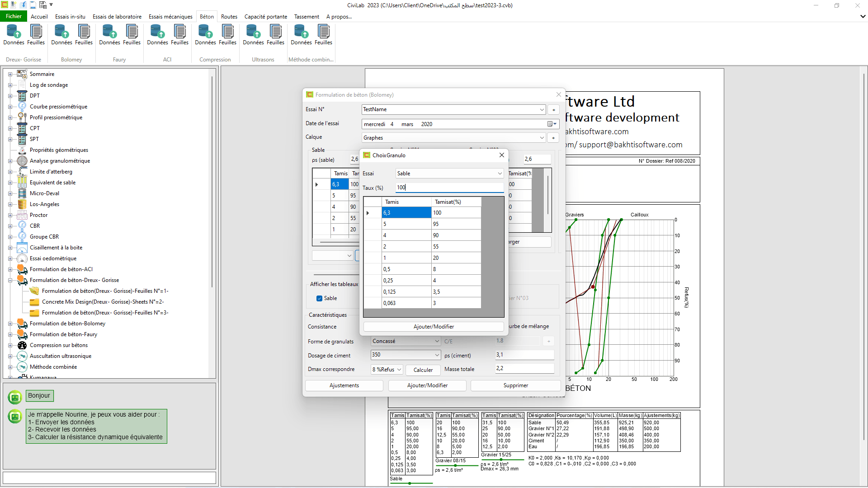
Task: Switch to the Essais in-situ tab
Action: (70, 17)
